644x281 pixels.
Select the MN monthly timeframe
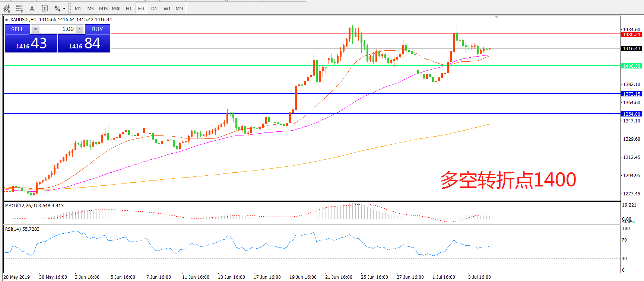pos(179,8)
